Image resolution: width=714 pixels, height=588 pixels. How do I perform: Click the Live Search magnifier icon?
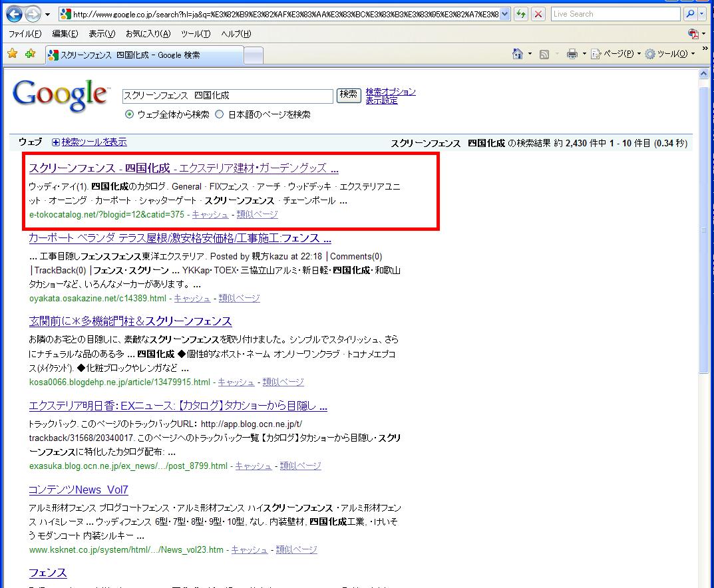(x=690, y=14)
